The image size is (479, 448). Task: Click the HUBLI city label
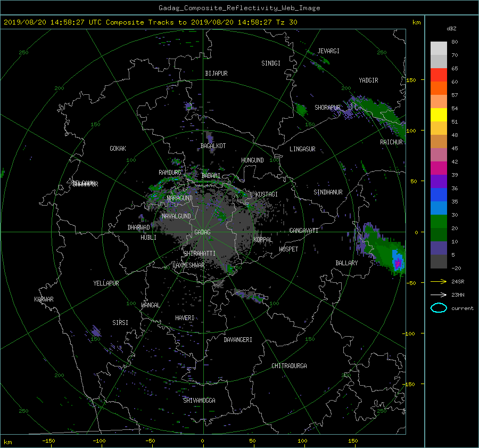[x=148, y=238]
